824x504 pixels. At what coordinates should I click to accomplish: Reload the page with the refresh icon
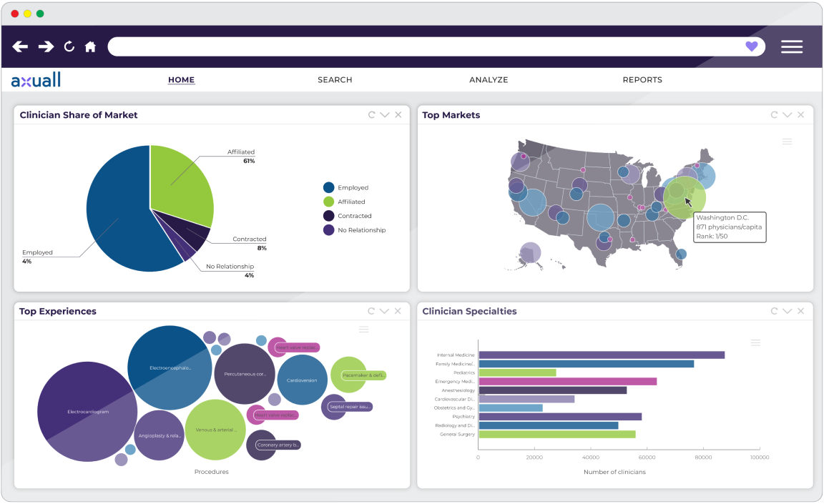69,46
